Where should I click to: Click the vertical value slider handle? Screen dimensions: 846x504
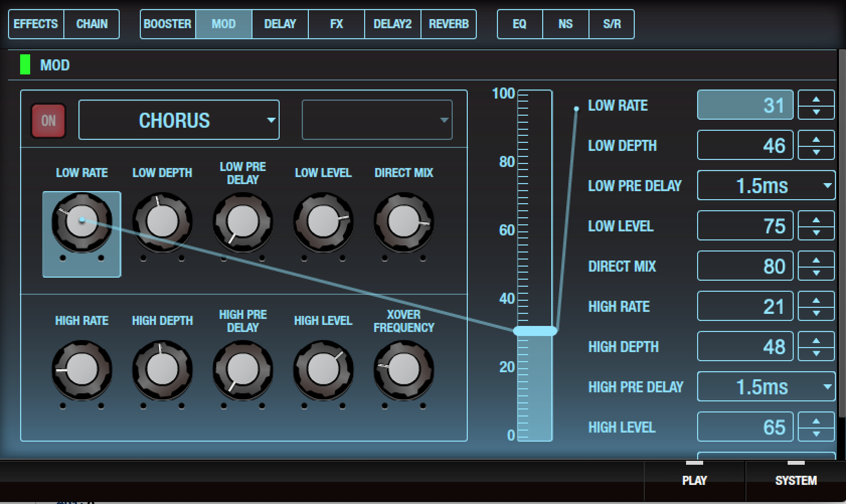tap(535, 330)
